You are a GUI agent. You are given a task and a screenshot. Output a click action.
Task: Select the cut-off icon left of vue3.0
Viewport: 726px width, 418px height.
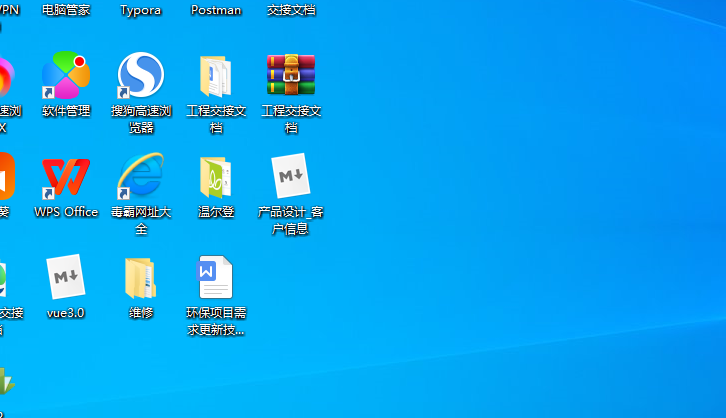[4, 280]
